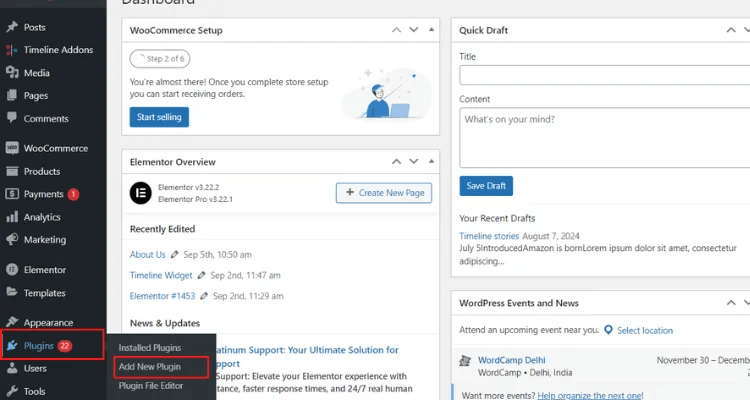Click the Marketing megaphone icon
This screenshot has width=750, height=400.
(12, 239)
